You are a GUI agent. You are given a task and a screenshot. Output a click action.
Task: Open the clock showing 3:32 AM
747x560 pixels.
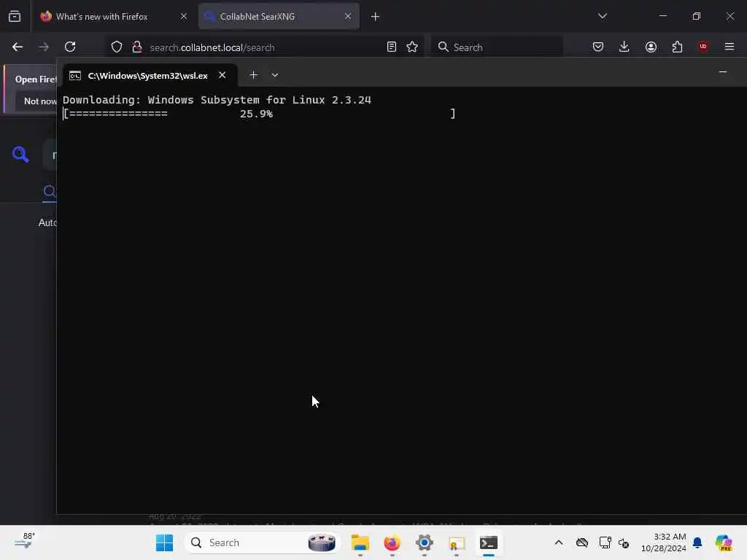tap(664, 542)
